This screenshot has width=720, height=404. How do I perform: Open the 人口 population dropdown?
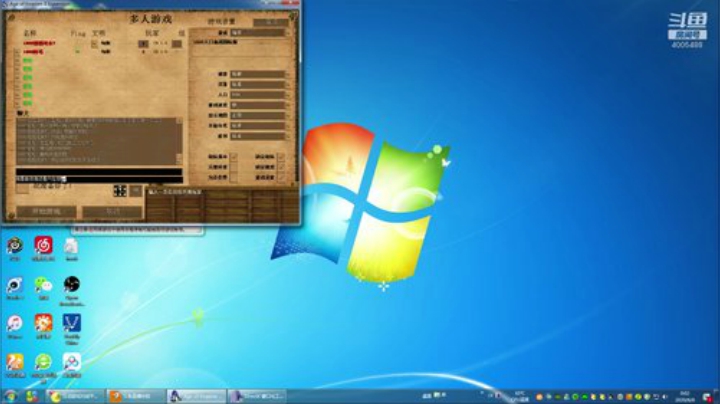click(260, 95)
